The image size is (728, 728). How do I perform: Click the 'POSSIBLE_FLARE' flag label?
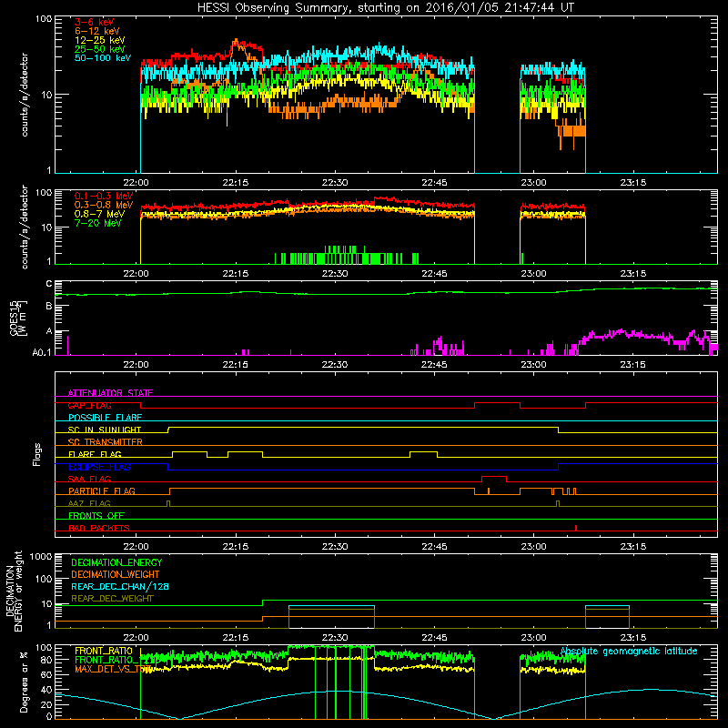(x=105, y=418)
